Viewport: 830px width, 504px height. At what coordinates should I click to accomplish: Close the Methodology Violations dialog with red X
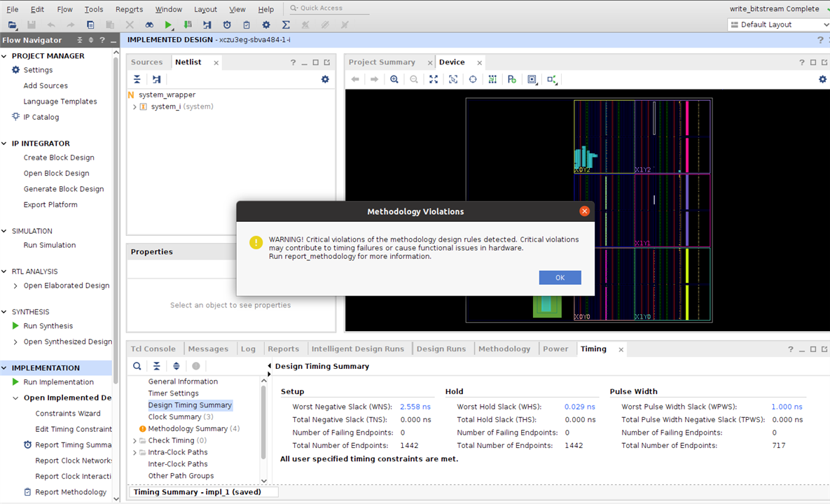coord(584,211)
